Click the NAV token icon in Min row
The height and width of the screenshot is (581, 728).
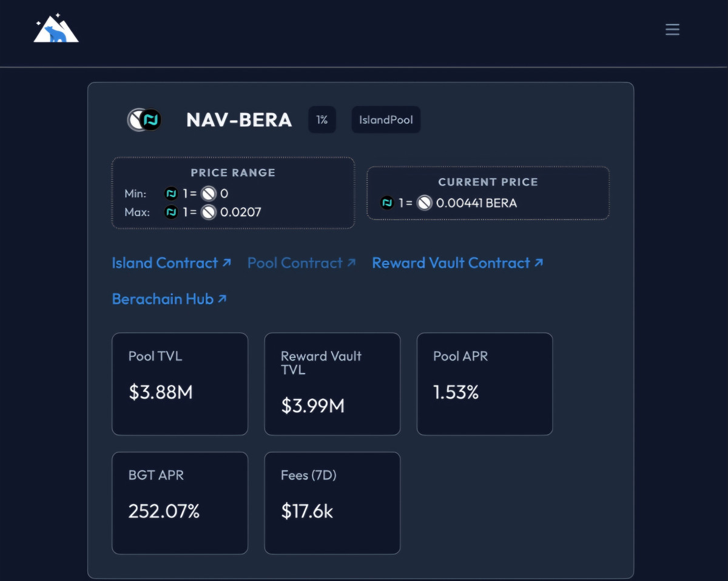coord(171,194)
